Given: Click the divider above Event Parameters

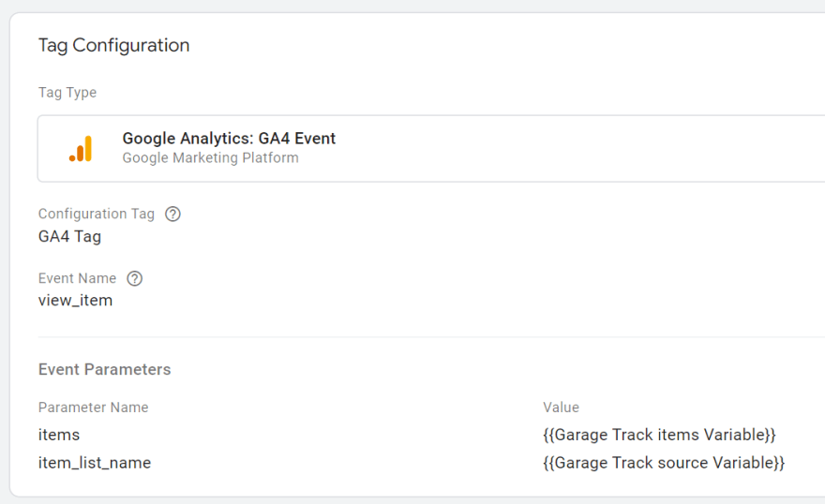Looking at the screenshot, I should (x=431, y=337).
